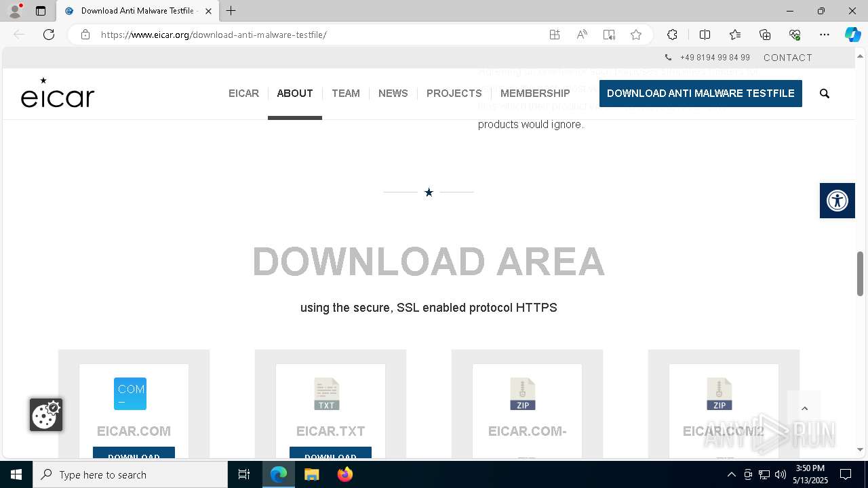Click phone number +49 8194 99 84 99
868x488 pixels.
click(x=715, y=58)
